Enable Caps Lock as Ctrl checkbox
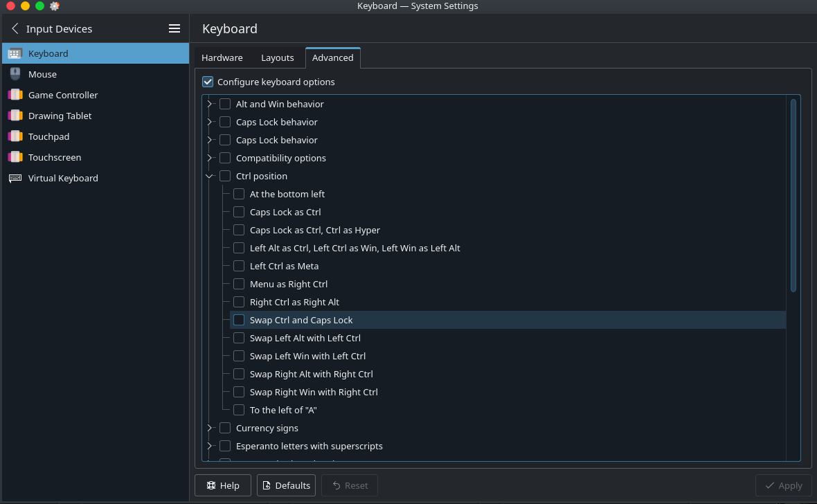 tap(239, 212)
